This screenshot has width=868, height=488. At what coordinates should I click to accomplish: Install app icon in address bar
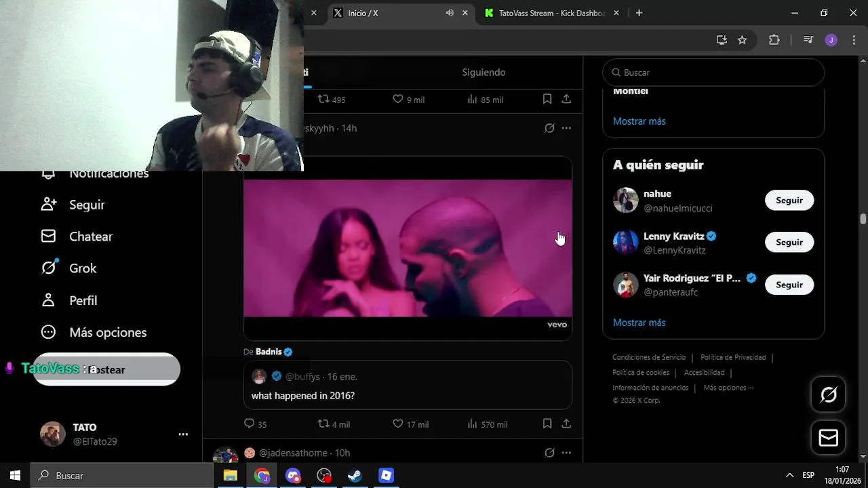click(722, 40)
